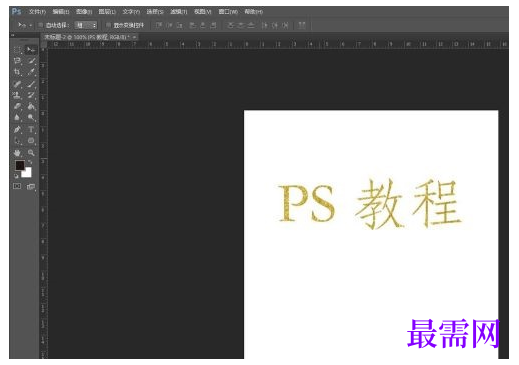
Task: Select the Pen tool
Action: [17, 129]
